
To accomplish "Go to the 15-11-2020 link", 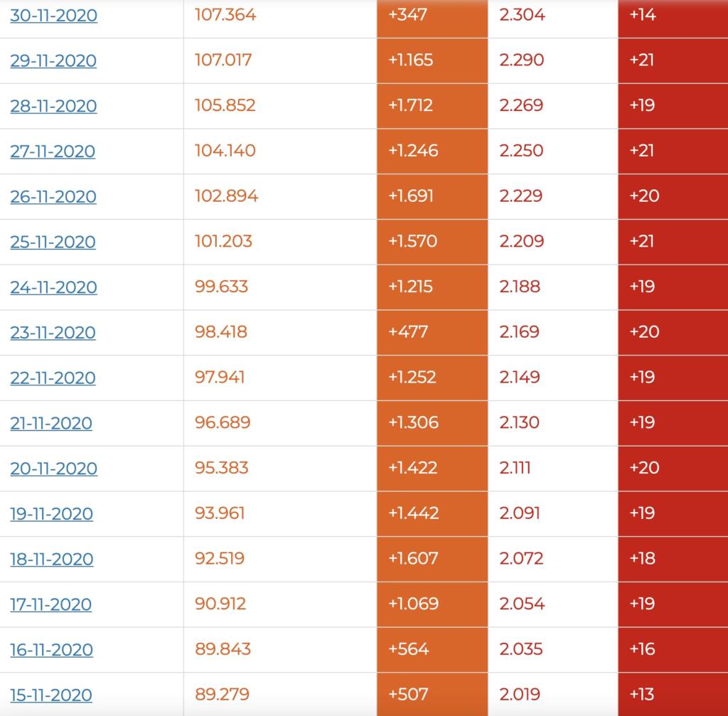I will tap(50, 695).
